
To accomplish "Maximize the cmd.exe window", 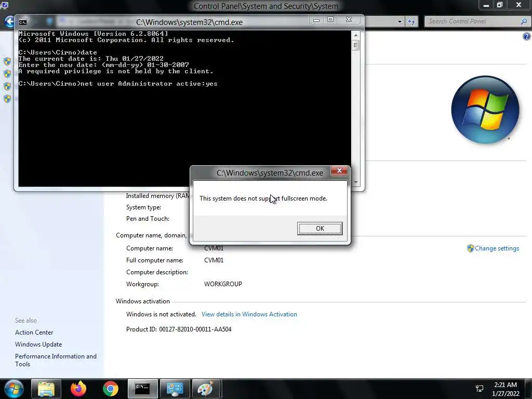I will point(330,20).
